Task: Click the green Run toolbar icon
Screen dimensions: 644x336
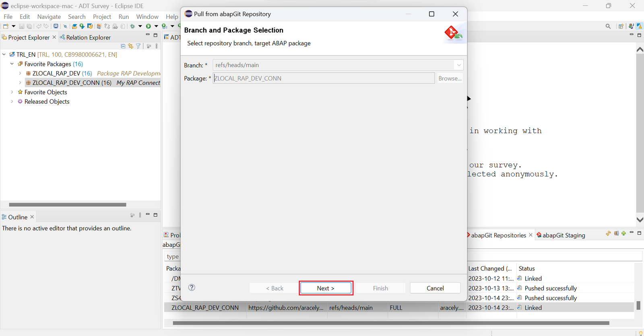Action: tap(148, 26)
